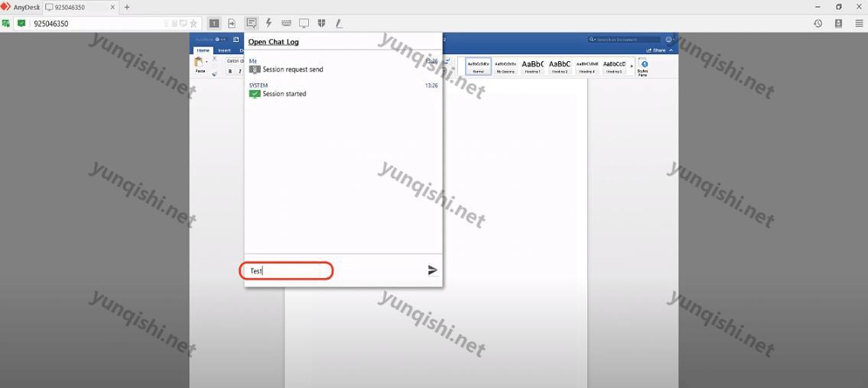Open the Styles Pane in Word
868x388 pixels.
pyautogui.click(x=643, y=67)
